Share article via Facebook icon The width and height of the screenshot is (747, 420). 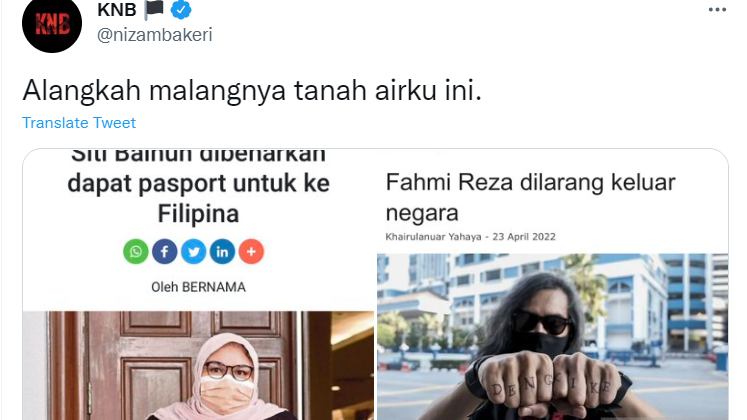coord(164,251)
